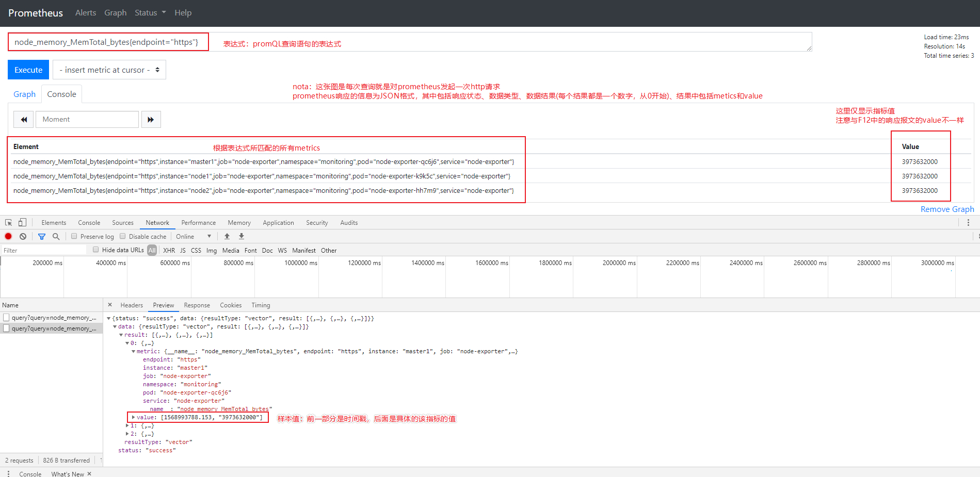Viewport: 980px width, 477px height.
Task: Open the insert metric at cursor dropdown
Action: pyautogui.click(x=109, y=70)
